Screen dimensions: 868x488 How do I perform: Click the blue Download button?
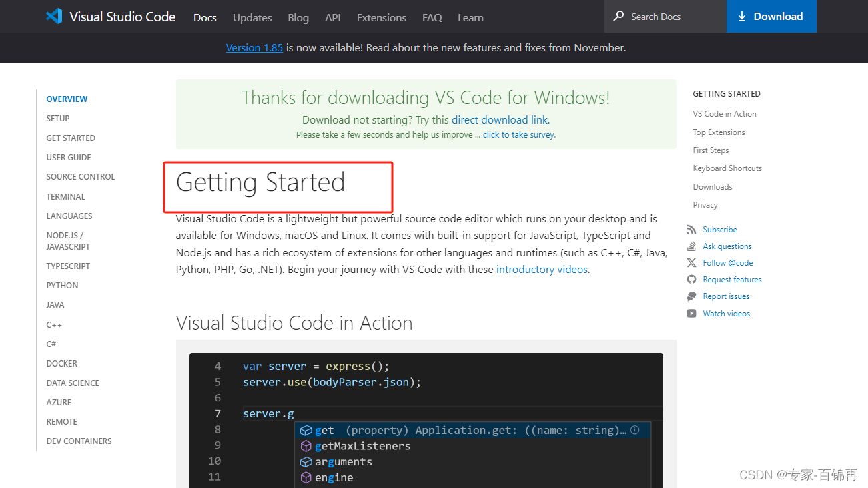tap(771, 16)
